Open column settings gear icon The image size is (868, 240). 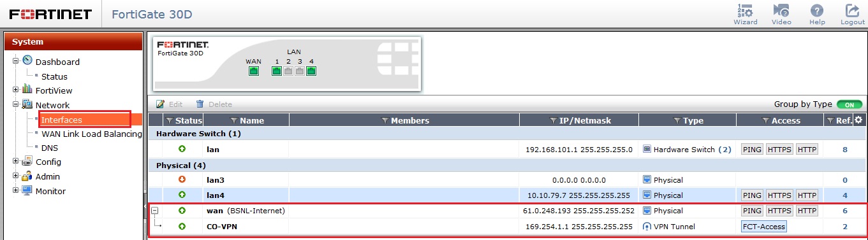pyautogui.click(x=858, y=120)
